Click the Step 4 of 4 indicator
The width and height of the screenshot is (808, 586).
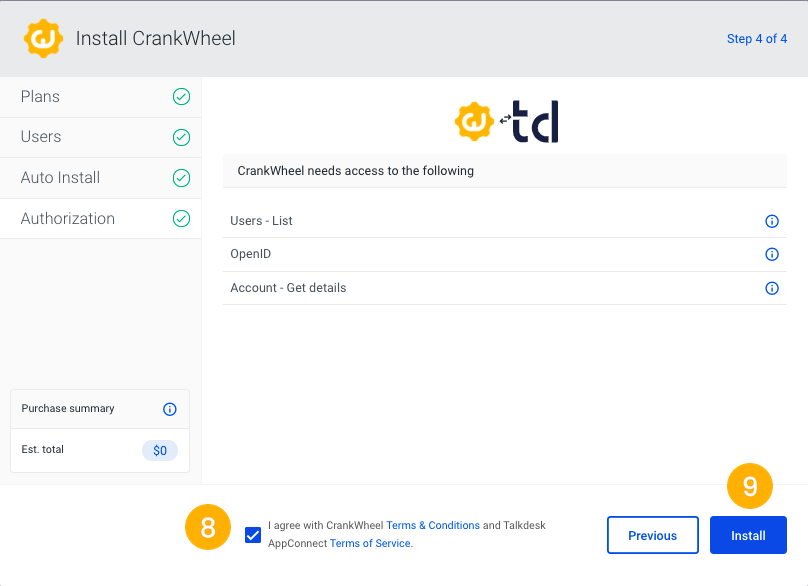[756, 39]
